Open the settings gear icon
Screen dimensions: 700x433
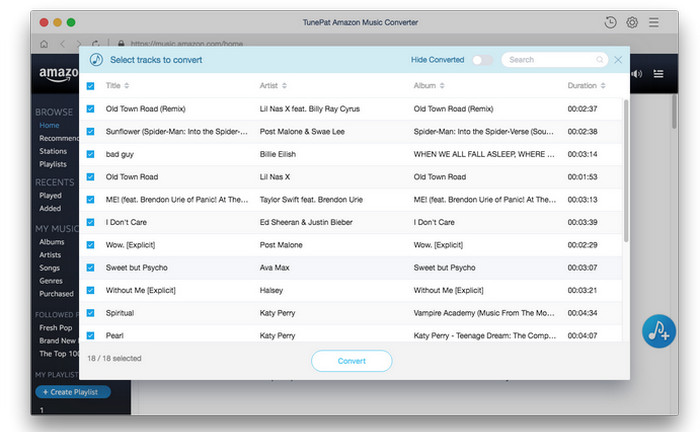click(632, 22)
